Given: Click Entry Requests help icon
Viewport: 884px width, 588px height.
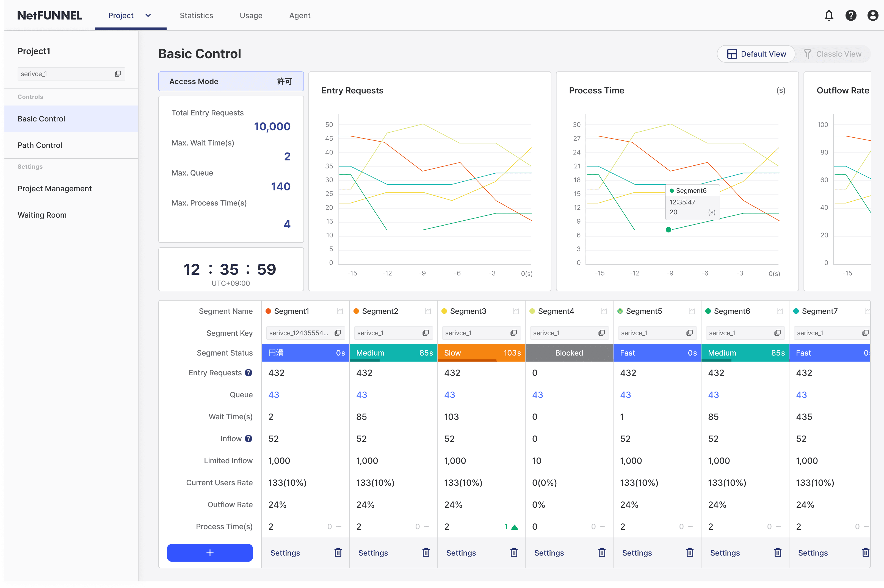Looking at the screenshot, I should point(248,373).
